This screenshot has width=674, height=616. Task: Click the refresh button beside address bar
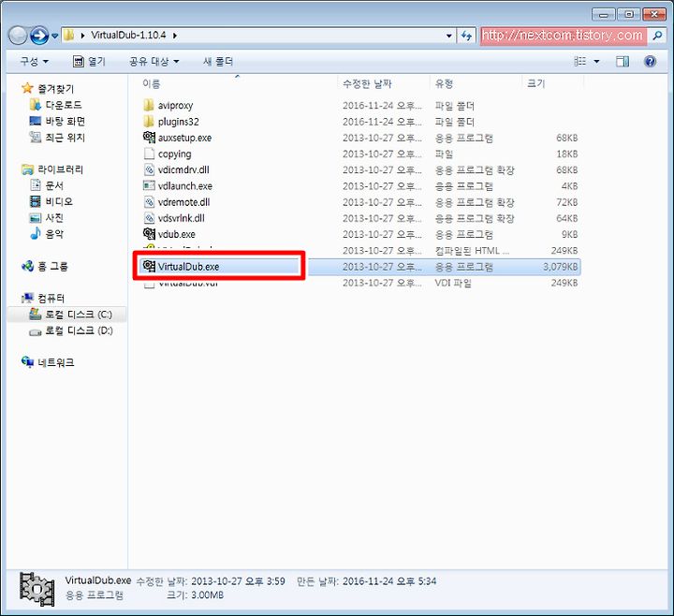point(466,36)
